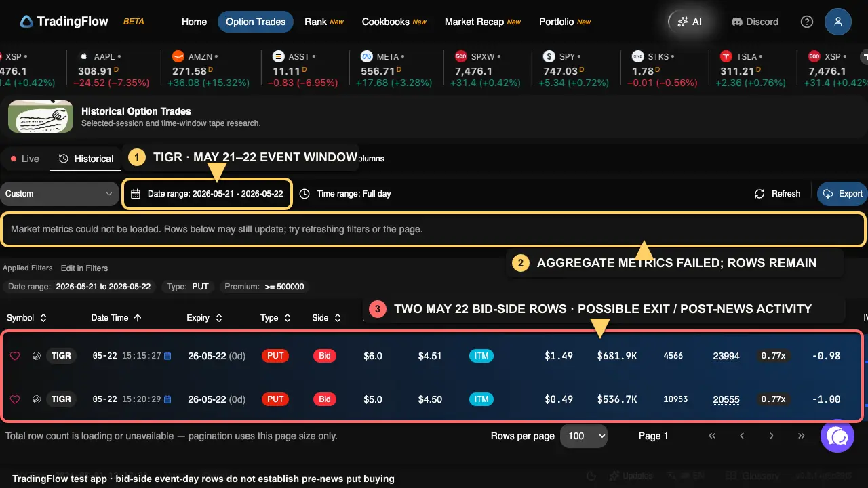Click the ASST ticker logo
The image size is (868, 488).
pyautogui.click(x=278, y=56)
